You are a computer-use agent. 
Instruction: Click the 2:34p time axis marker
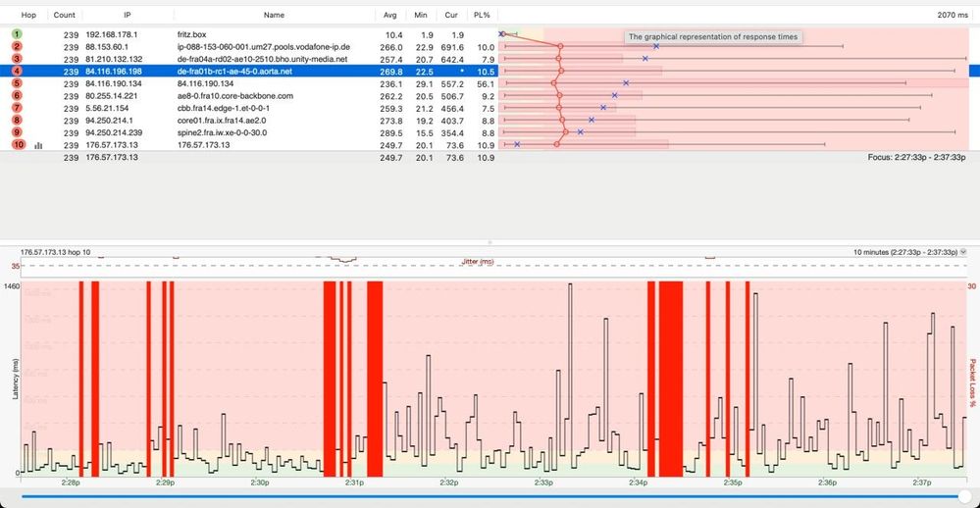(638, 483)
